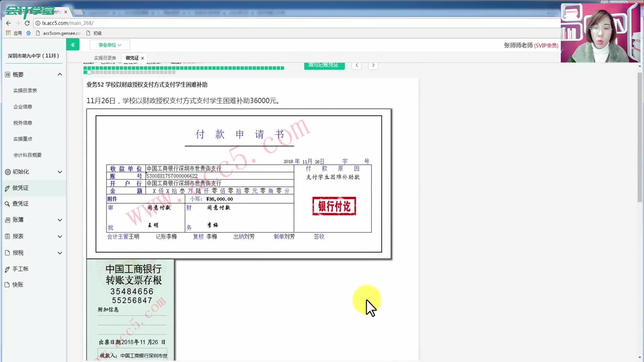The width and height of the screenshot is (644, 362).
Task: Click the browser address bar URL
Action: [x=68, y=23]
